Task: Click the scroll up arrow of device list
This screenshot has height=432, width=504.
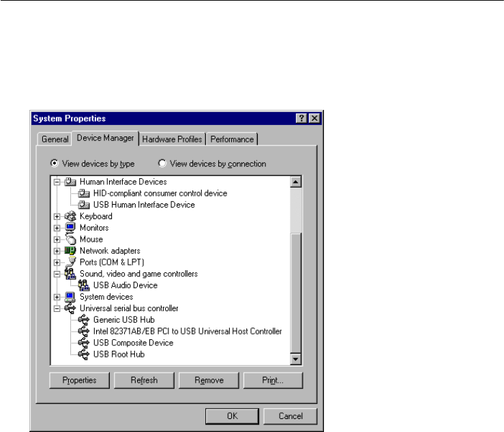Action: tap(296, 182)
